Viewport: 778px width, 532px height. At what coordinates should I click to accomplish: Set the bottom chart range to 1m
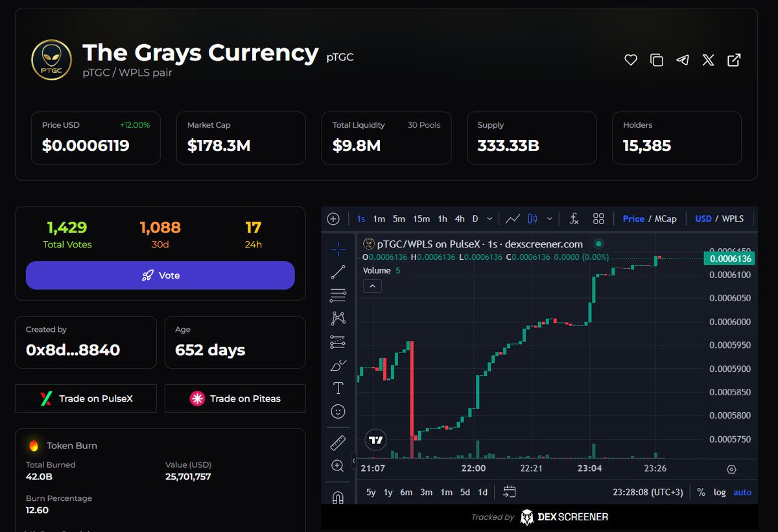[x=446, y=492]
